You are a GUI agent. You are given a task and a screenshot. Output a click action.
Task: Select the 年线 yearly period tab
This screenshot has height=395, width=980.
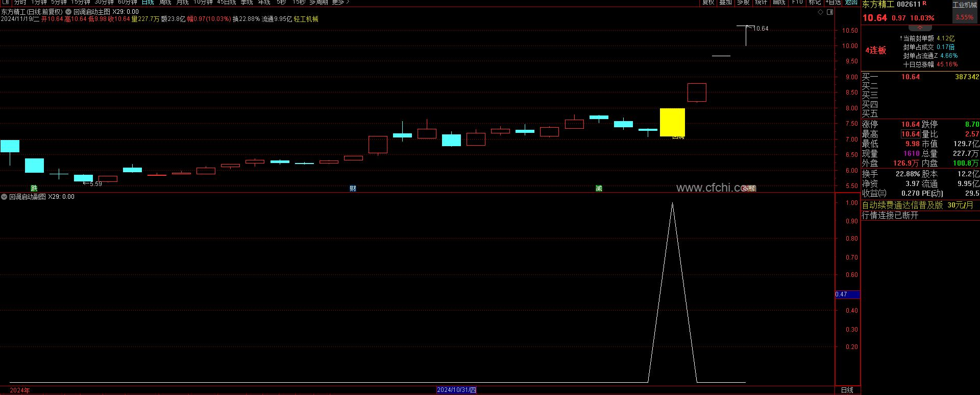tap(264, 2)
